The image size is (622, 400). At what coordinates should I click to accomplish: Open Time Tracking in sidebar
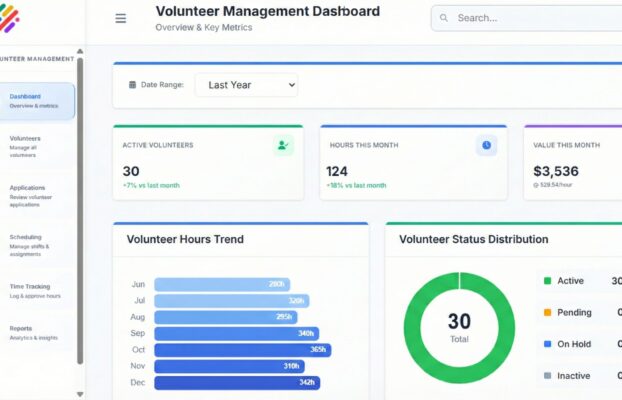(37, 291)
